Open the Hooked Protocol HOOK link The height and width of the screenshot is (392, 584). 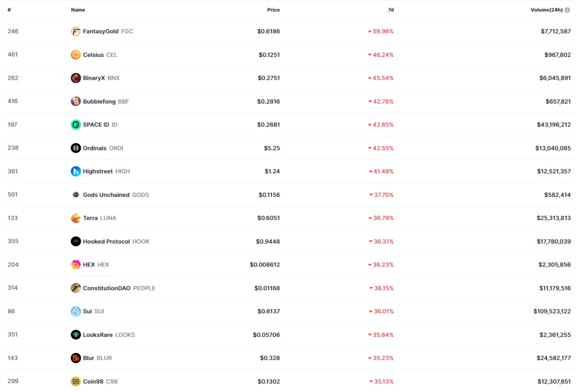116,241
